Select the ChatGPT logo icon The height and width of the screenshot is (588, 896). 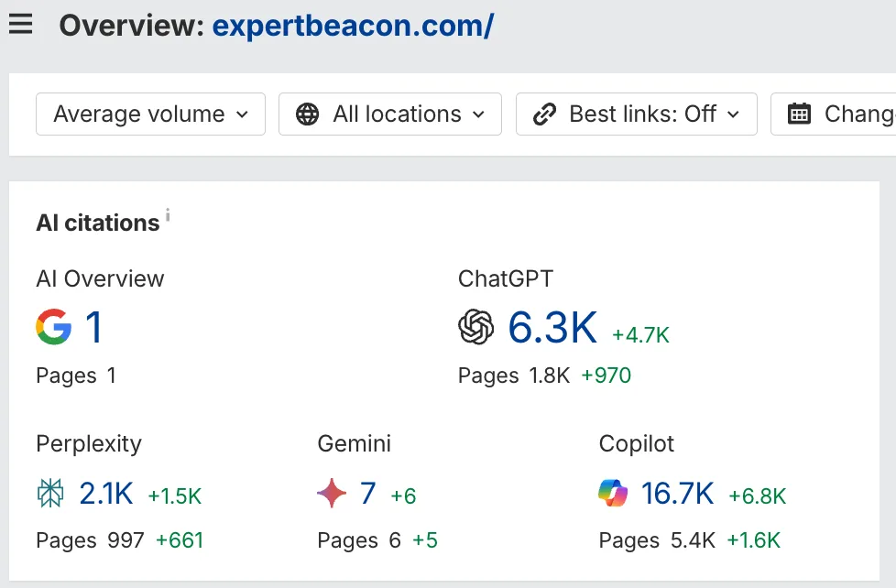(475, 327)
